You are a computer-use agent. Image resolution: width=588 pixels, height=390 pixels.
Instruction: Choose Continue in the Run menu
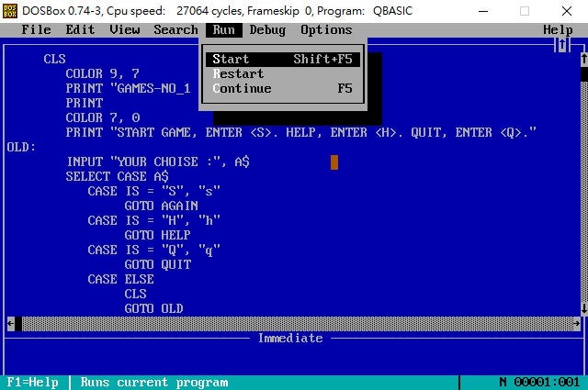coord(283,88)
